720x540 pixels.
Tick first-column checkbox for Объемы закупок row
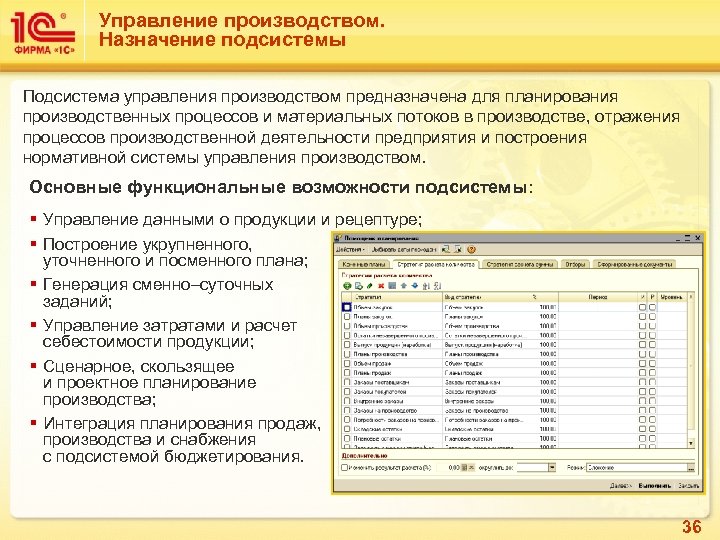click(347, 307)
